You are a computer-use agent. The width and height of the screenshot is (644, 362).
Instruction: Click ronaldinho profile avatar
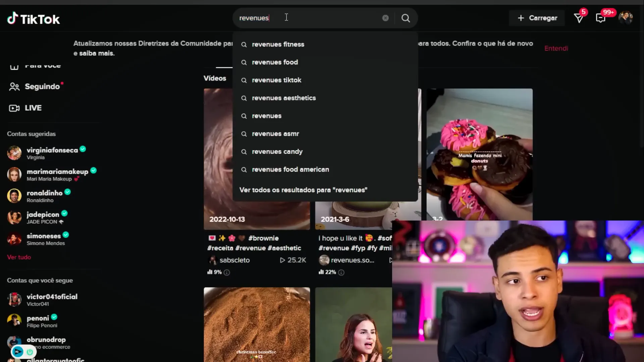point(14,196)
